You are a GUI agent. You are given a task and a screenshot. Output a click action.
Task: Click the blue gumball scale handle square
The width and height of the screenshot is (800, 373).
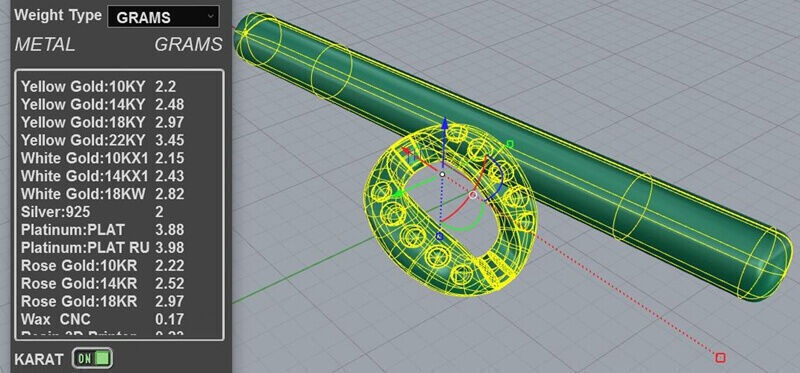[440, 236]
